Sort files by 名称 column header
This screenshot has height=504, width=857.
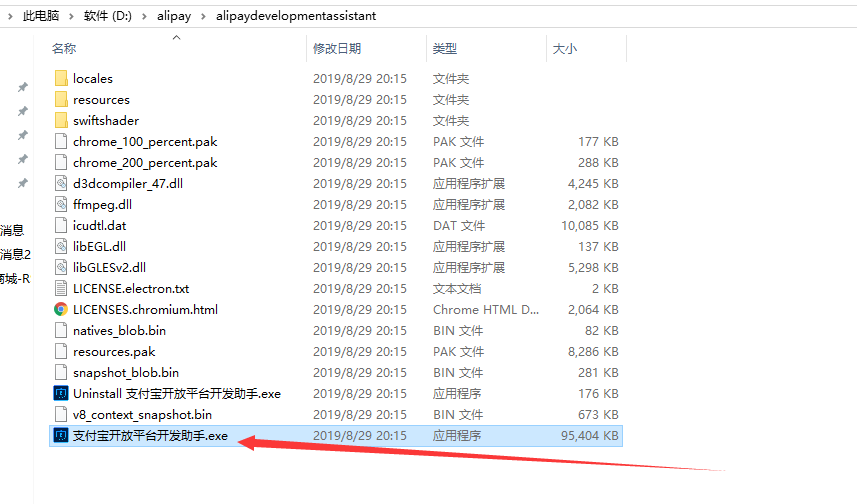pos(64,49)
